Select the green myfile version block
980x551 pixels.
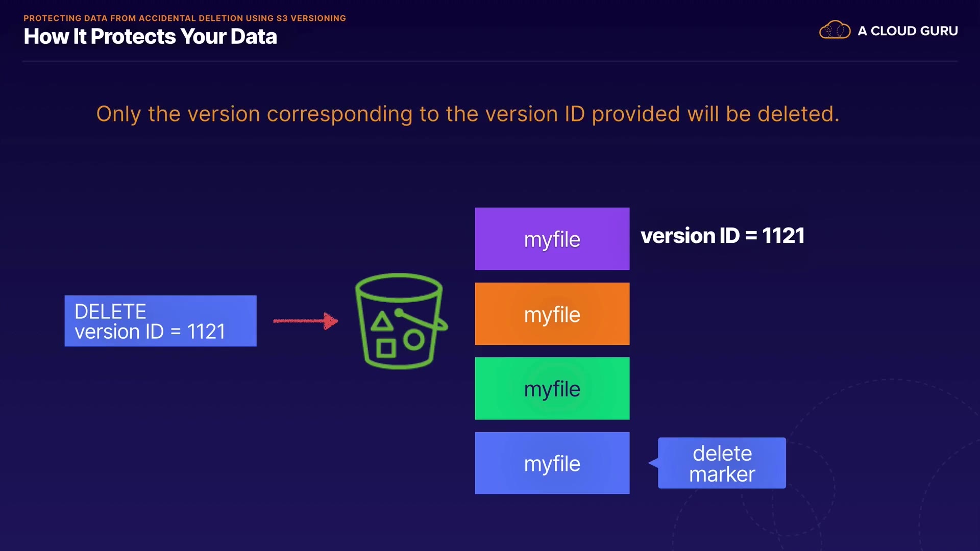tap(552, 389)
